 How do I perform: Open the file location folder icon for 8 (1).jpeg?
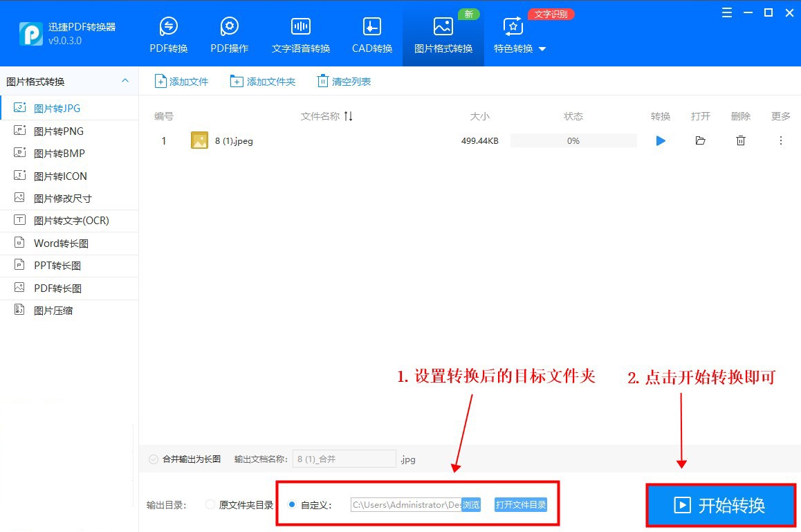700,140
